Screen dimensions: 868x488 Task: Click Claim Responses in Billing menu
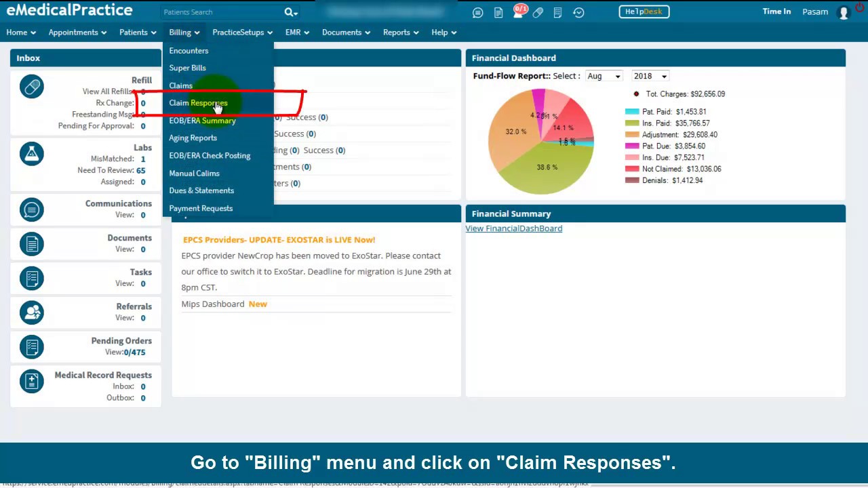click(x=198, y=103)
